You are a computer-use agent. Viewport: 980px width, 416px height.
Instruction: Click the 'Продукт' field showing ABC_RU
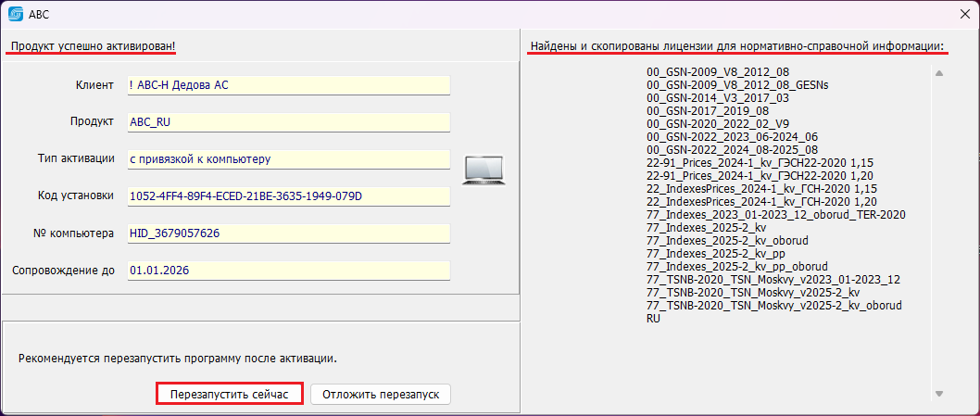point(289,122)
